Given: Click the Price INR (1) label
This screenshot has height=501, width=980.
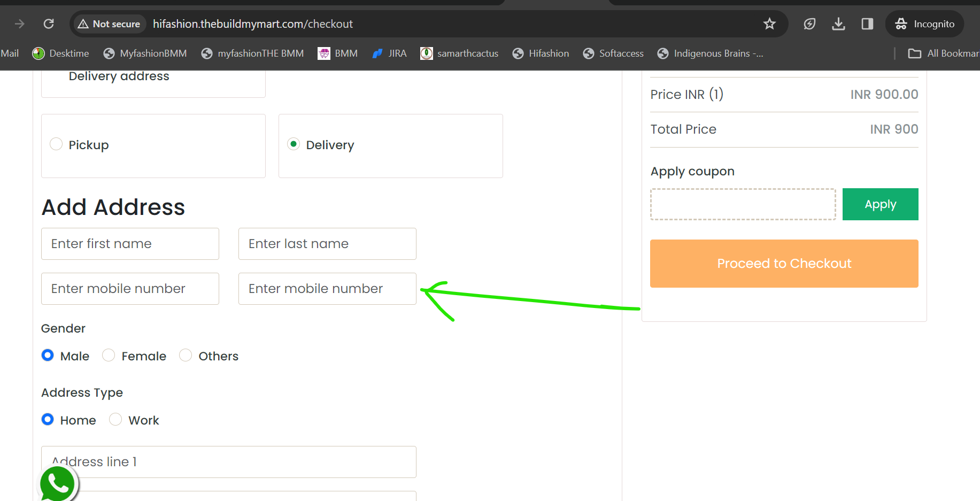Looking at the screenshot, I should pos(687,95).
